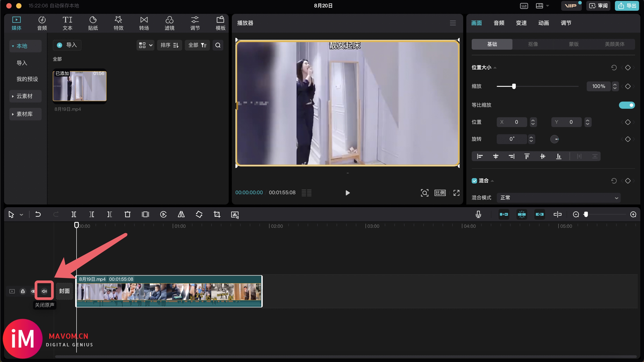This screenshot has height=362, width=644.
Task: Click the reverse playback icon
Action: 163,214
